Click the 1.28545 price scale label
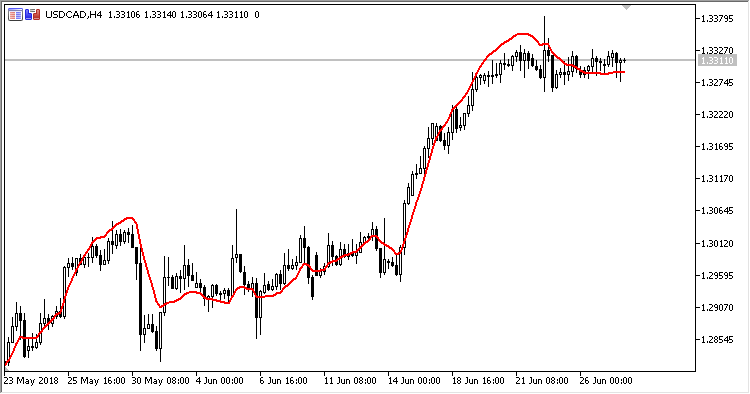750x394 pixels. tap(717, 340)
